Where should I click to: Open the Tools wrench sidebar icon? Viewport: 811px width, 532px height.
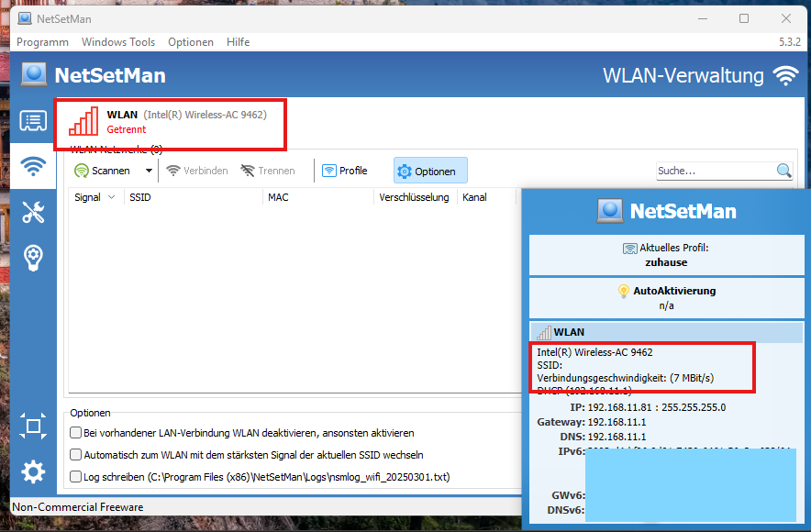click(x=33, y=212)
